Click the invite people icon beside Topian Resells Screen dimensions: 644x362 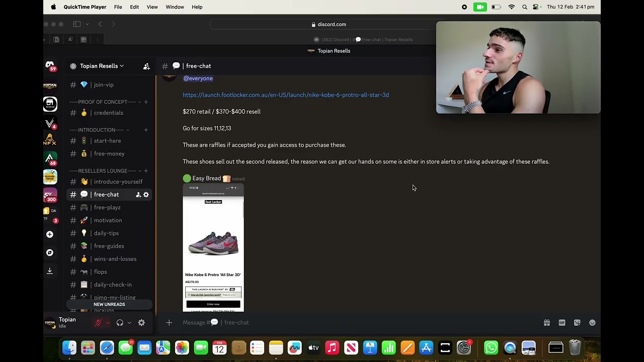pos(146,66)
